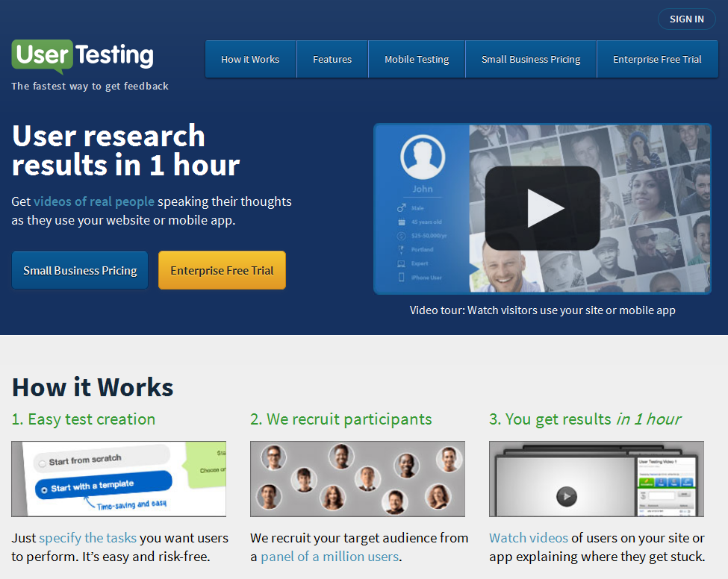The width and height of the screenshot is (728, 579).
Task: Follow the 'specify the tasks' link
Action: click(88, 538)
